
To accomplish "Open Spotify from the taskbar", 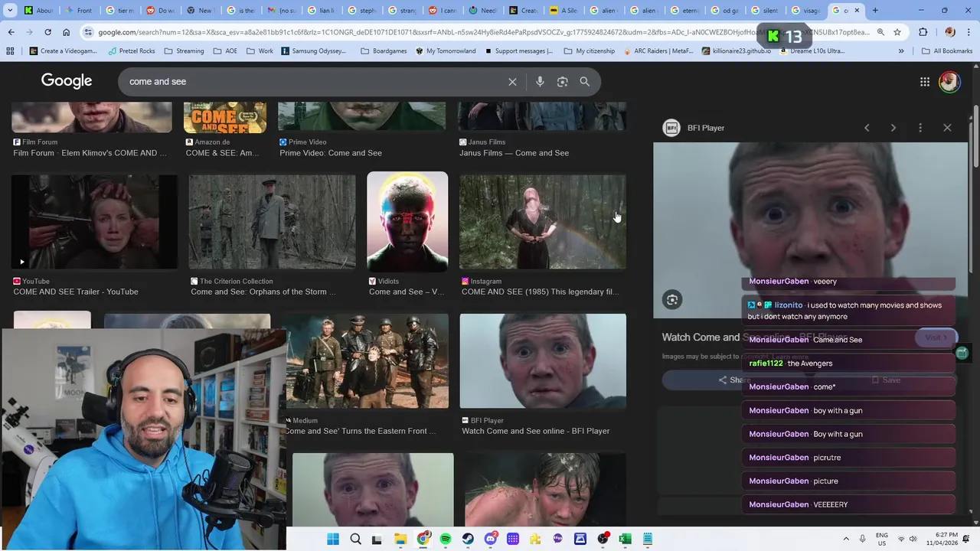I will (x=446, y=539).
